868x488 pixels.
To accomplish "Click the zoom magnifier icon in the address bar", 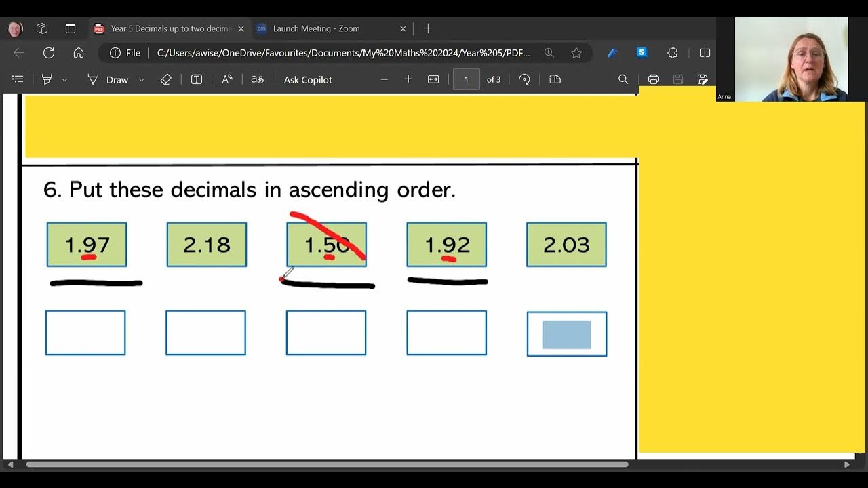I will [x=549, y=53].
